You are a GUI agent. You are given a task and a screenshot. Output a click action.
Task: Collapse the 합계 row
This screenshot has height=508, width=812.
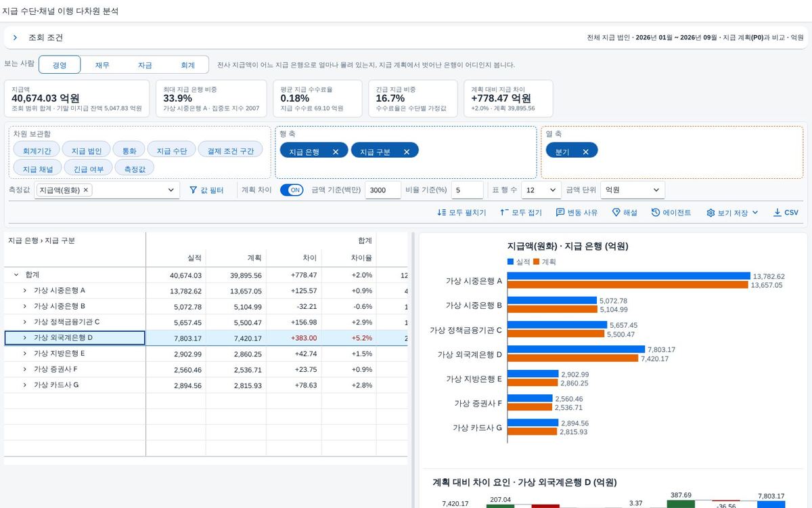16,275
